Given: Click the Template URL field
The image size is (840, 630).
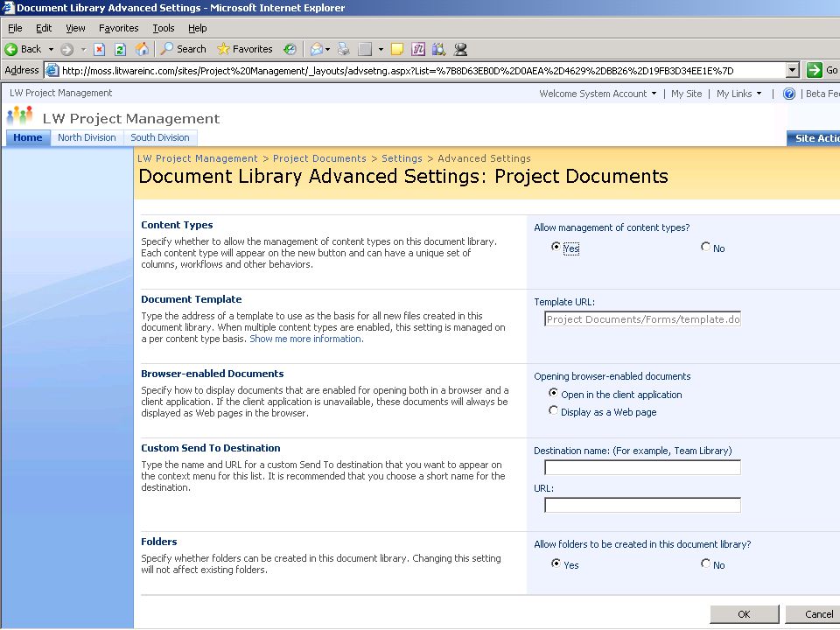Looking at the screenshot, I should [x=642, y=319].
